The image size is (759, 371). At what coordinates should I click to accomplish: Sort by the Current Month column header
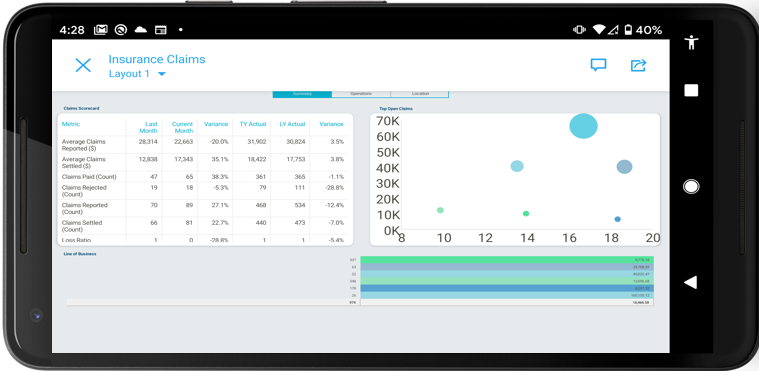[x=182, y=127]
